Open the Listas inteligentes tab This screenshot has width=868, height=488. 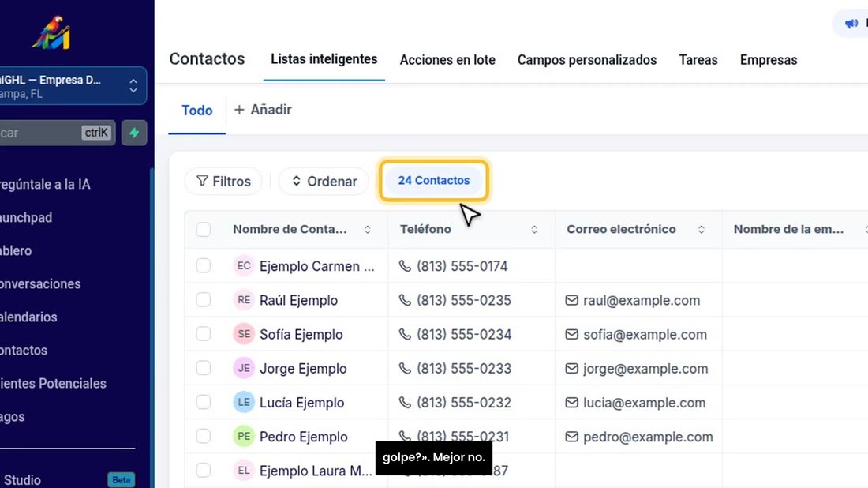tap(324, 59)
